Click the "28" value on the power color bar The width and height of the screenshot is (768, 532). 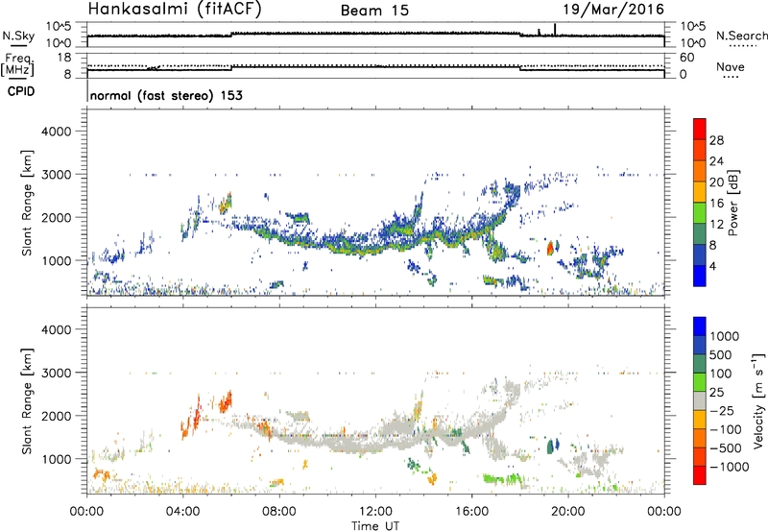[716, 140]
